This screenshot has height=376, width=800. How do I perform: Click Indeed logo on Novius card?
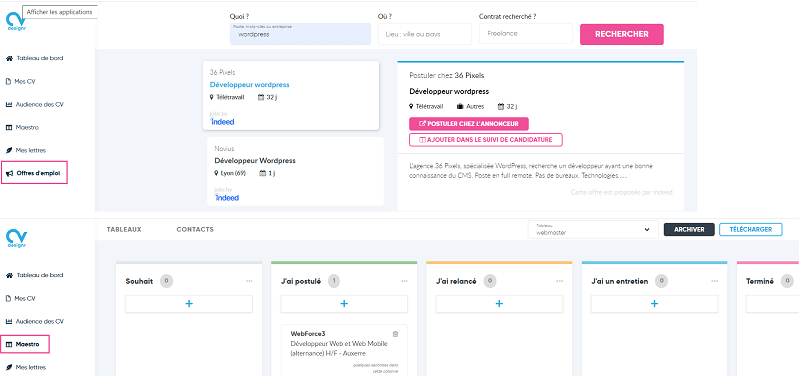click(227, 197)
